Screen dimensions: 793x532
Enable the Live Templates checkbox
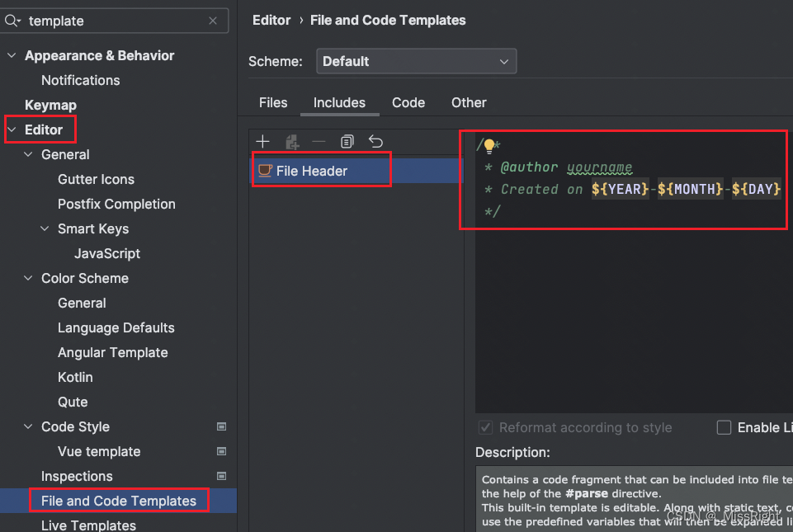(724, 427)
